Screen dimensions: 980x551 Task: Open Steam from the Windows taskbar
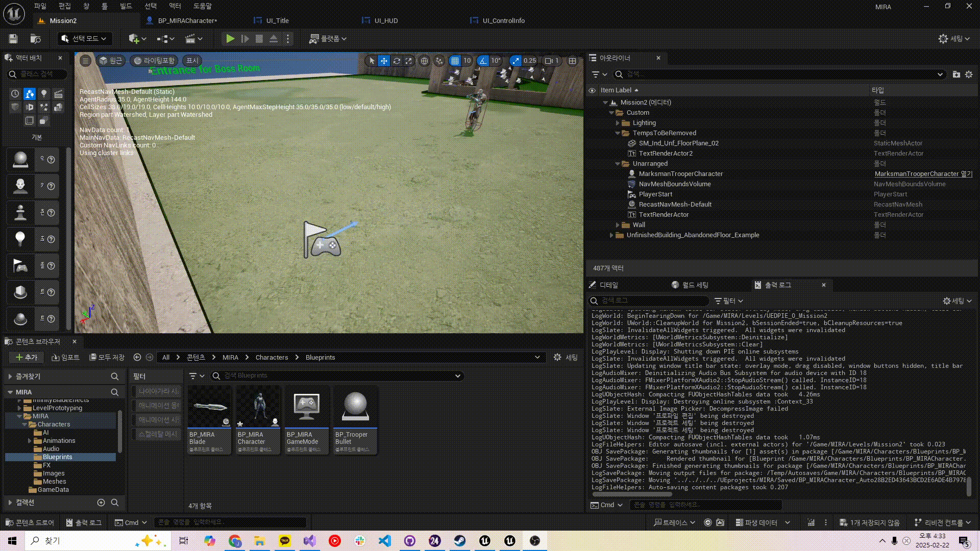coord(460,541)
